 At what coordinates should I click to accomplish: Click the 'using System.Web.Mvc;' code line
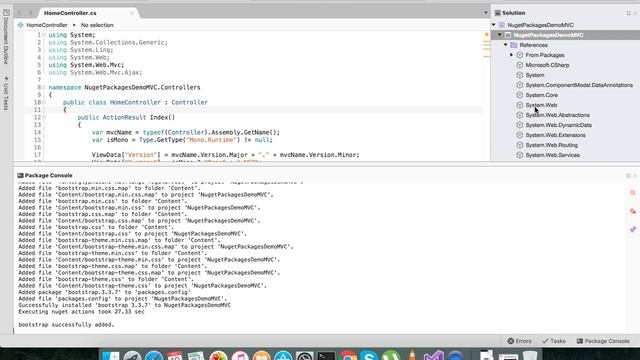[86, 65]
